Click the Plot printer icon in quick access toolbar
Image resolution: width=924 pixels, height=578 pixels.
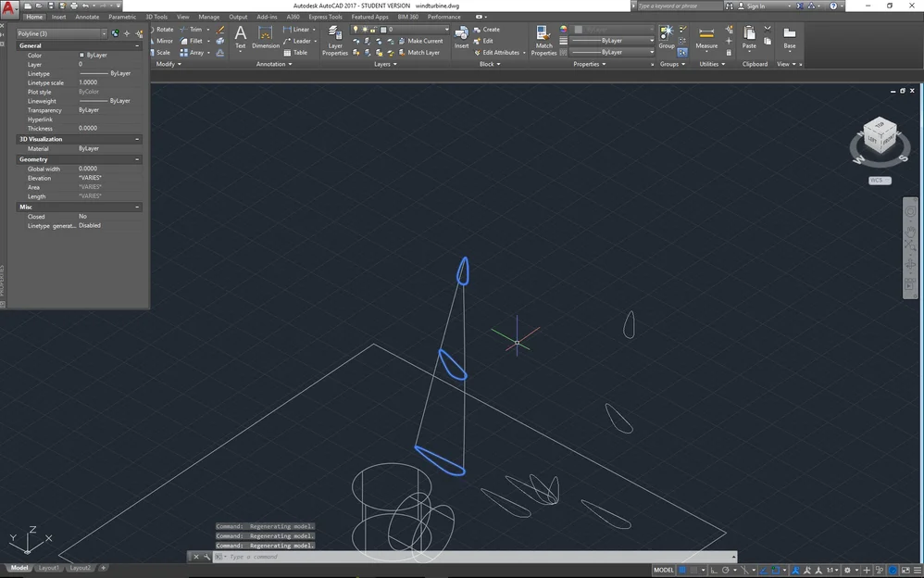click(x=74, y=6)
